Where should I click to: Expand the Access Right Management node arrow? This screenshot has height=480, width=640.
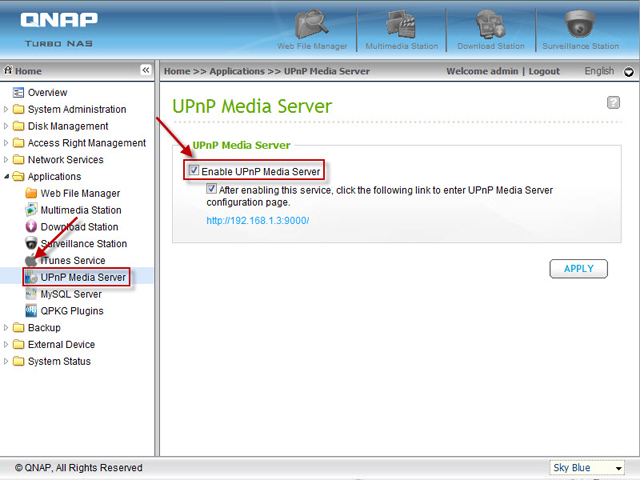click(x=6, y=143)
